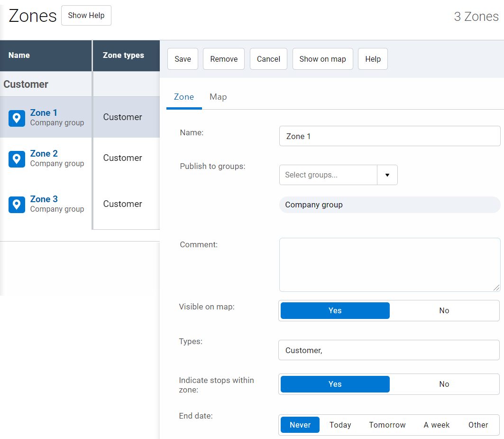Open the Zone 2 link

44,153
